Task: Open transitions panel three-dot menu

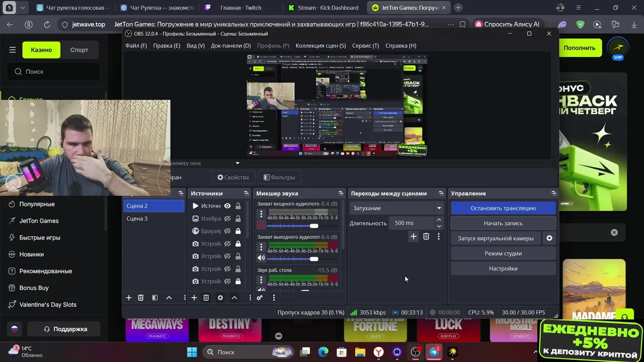Action: point(439,236)
